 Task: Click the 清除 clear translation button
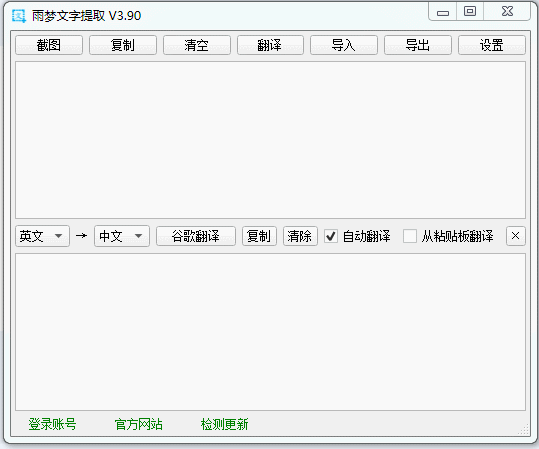click(300, 236)
